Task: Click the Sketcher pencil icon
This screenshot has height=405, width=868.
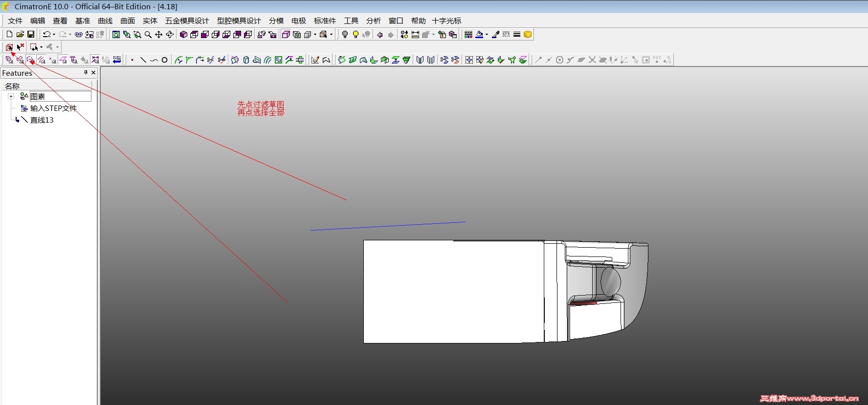Action: coord(315,60)
